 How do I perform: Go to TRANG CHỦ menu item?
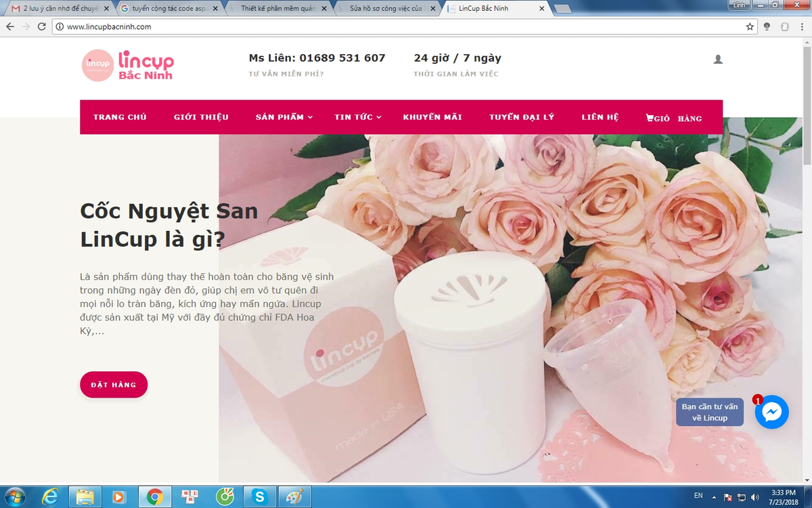click(120, 117)
